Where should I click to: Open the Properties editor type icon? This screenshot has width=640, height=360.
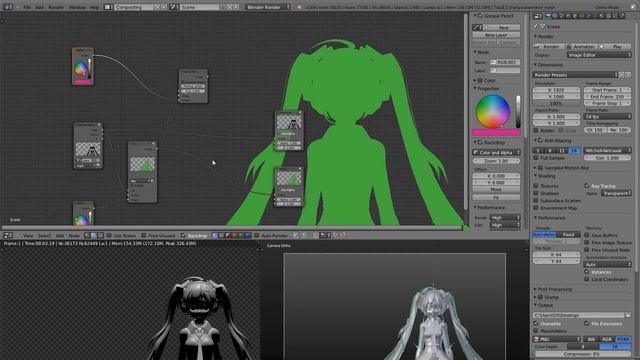click(538, 16)
